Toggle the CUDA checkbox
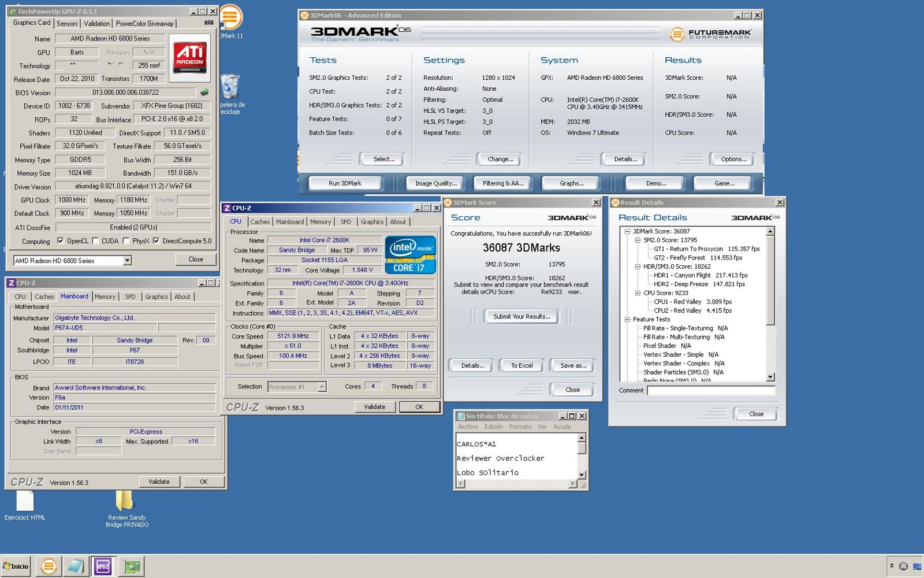 (x=95, y=241)
